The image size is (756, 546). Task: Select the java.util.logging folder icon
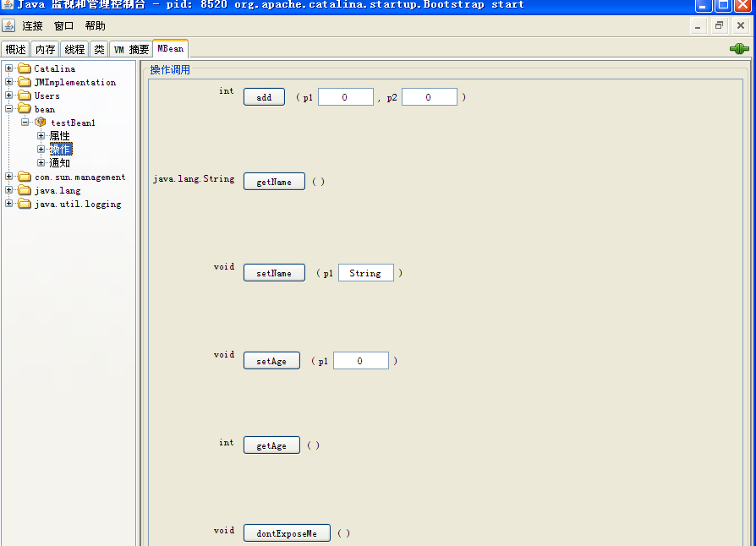(25, 204)
